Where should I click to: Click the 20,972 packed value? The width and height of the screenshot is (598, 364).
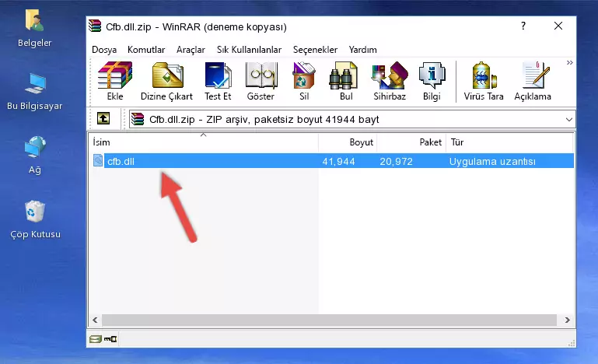click(397, 162)
